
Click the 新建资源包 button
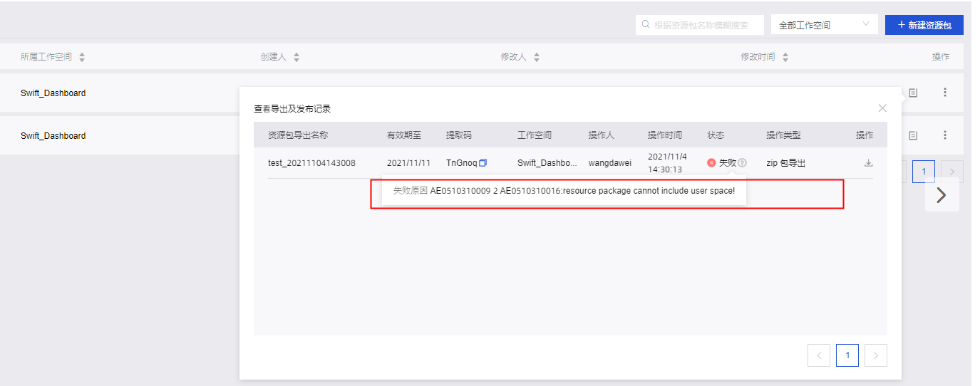coord(924,25)
